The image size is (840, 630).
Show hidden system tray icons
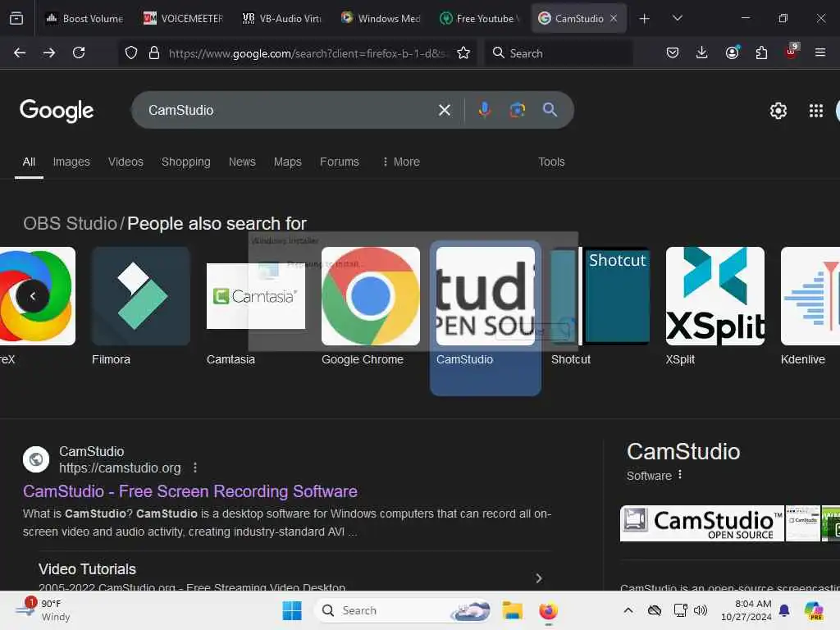[628, 610]
